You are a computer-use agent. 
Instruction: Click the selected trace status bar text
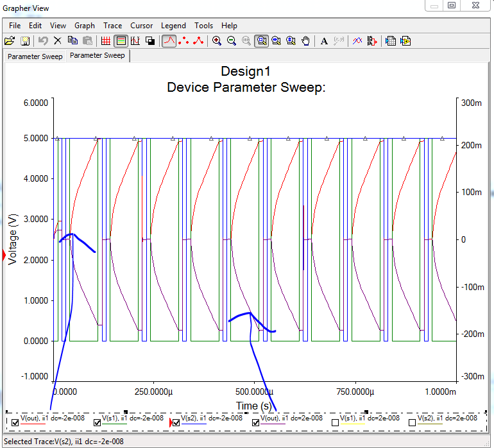click(64, 442)
